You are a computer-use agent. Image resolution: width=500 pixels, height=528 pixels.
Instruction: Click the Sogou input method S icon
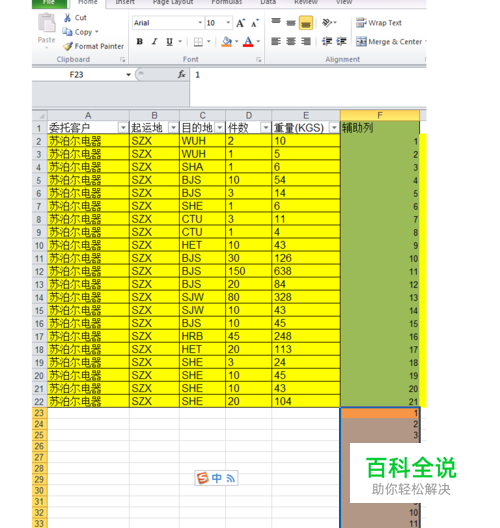[203, 478]
